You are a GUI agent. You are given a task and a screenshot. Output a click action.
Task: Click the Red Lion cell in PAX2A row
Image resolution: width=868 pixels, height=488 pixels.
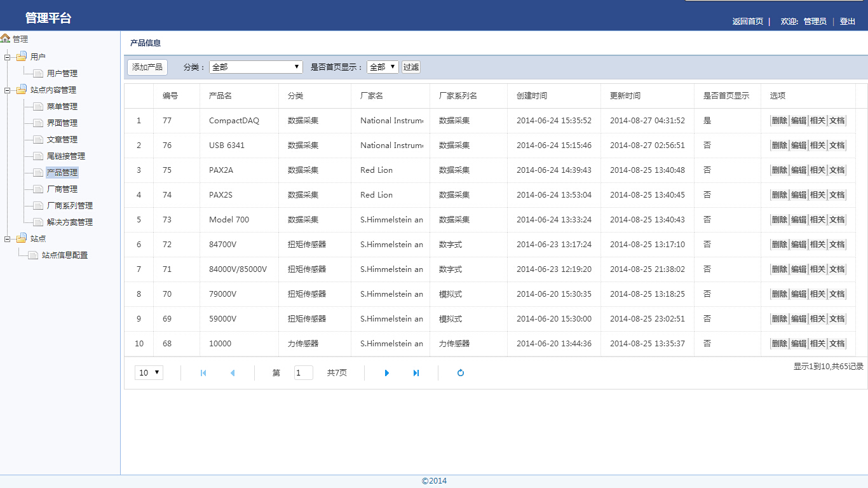coord(391,170)
